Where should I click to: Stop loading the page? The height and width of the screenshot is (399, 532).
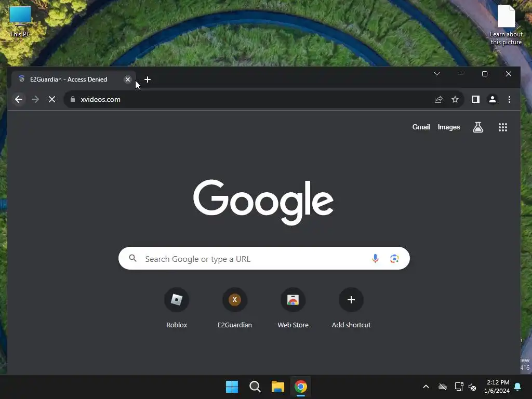point(52,99)
